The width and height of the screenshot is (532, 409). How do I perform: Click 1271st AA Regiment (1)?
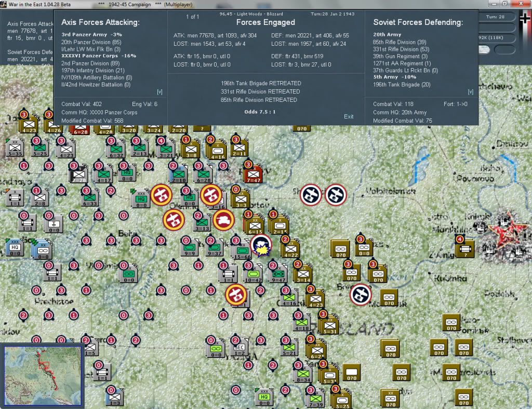(402, 63)
